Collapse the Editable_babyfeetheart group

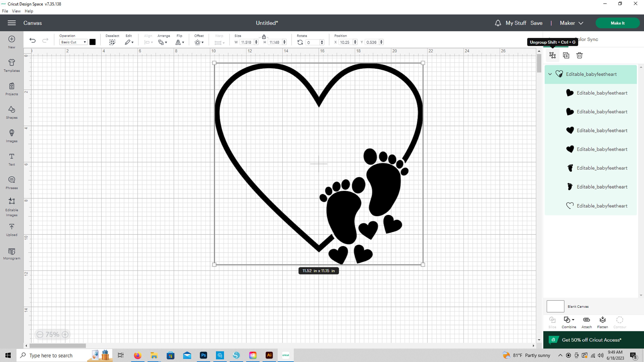pos(550,74)
